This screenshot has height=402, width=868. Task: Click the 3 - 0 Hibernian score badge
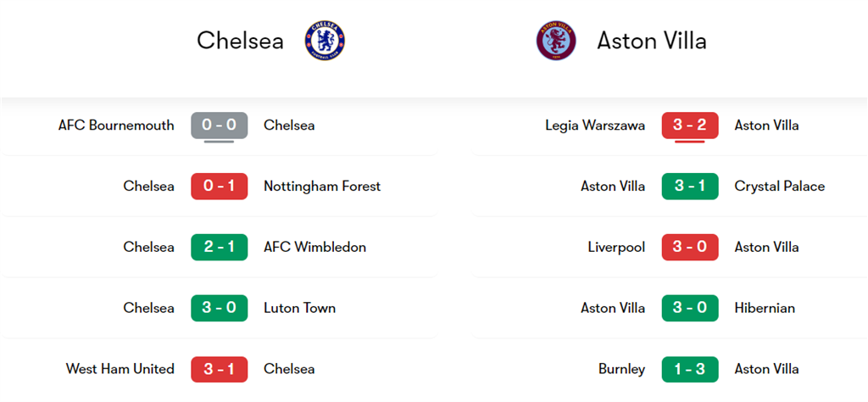[690, 308]
